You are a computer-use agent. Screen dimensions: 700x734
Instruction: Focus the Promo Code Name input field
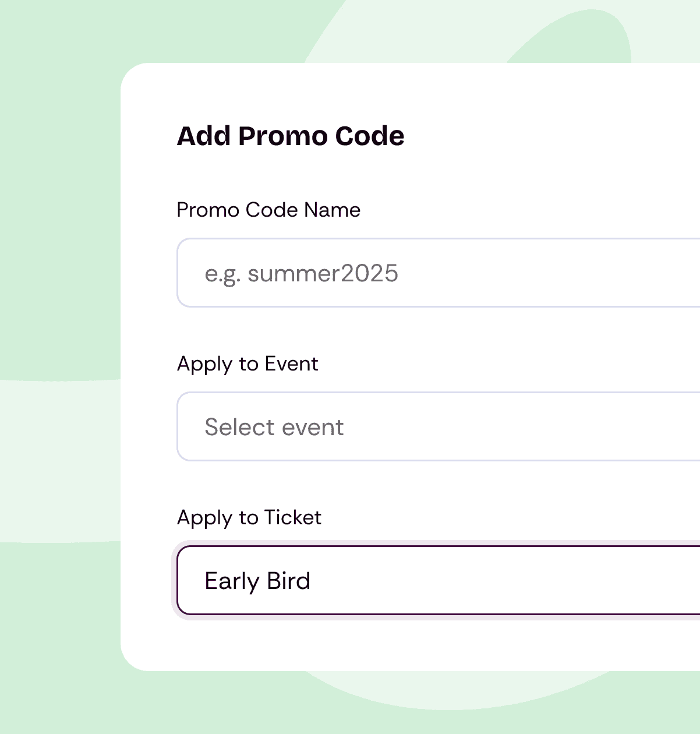coord(439,273)
